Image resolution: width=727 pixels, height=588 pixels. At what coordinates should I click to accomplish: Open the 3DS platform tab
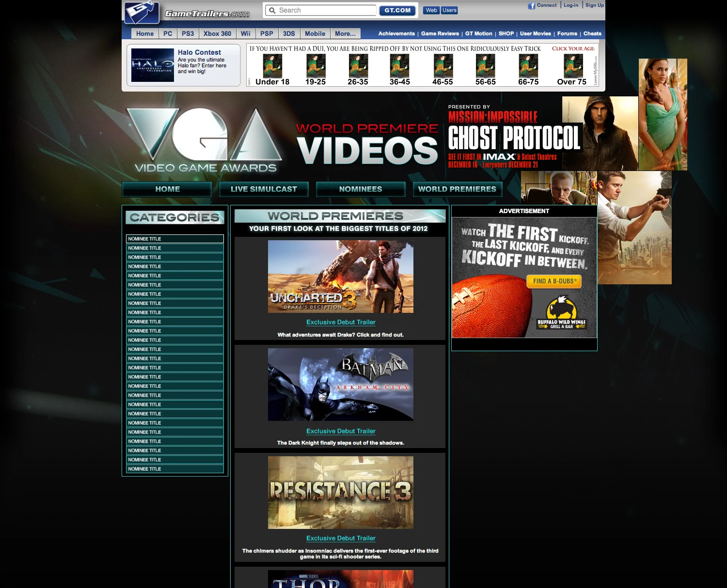[289, 33]
